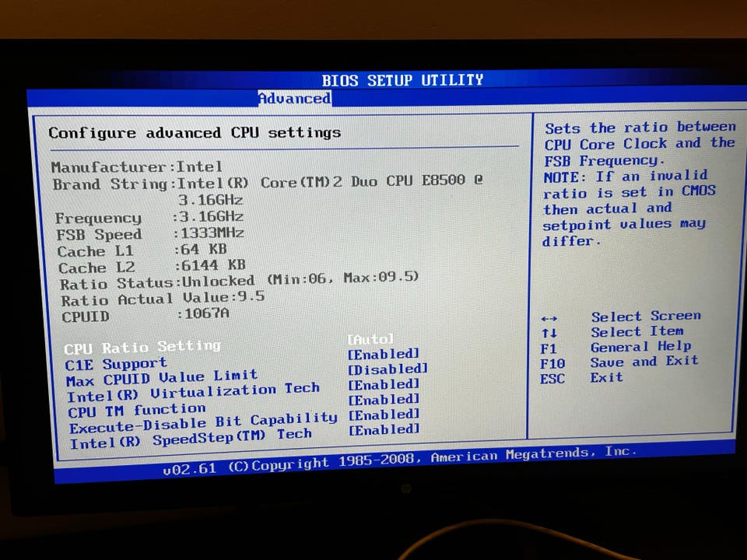Click the left-right arrows Select Screen icon
This screenshot has width=747, height=560.
(549, 319)
